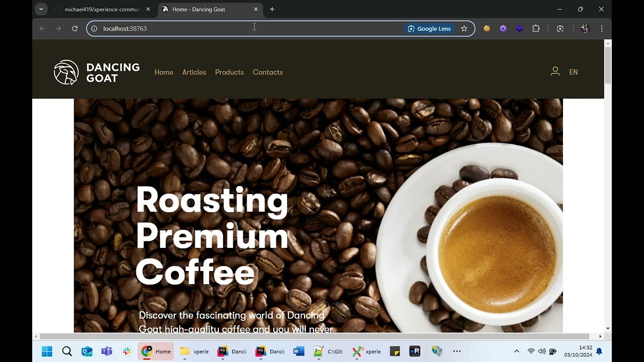Bookmark this page with the star
Screen dimensions: 644x362
464,29
